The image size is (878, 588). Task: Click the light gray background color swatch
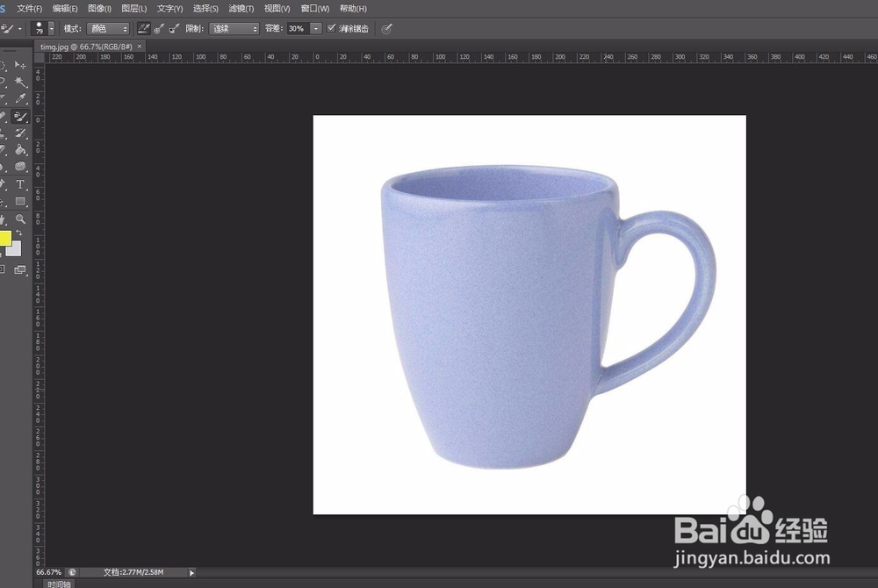click(x=15, y=248)
